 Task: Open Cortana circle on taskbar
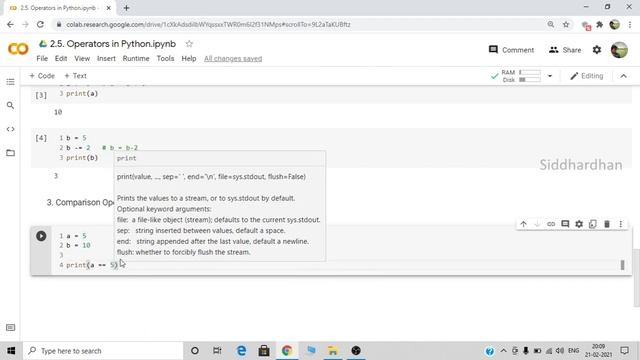pos(195,351)
